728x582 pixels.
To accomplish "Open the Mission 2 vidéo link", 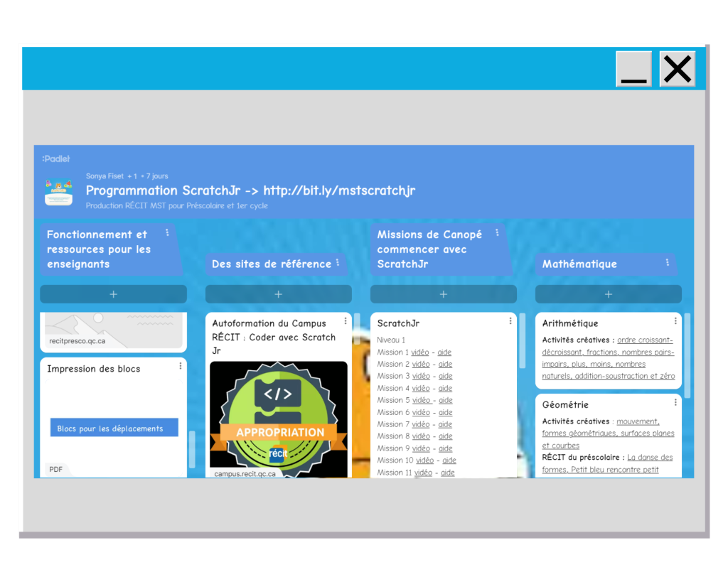I will (x=421, y=365).
